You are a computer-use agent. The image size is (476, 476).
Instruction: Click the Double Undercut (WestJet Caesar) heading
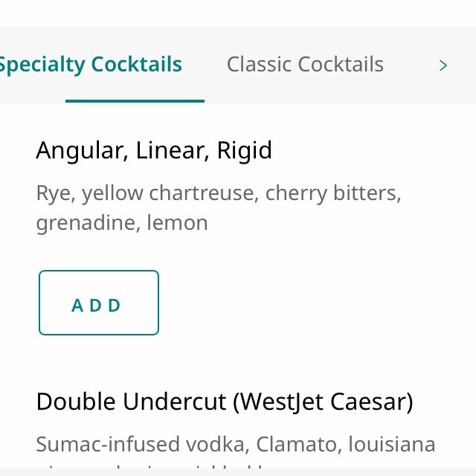point(224,402)
